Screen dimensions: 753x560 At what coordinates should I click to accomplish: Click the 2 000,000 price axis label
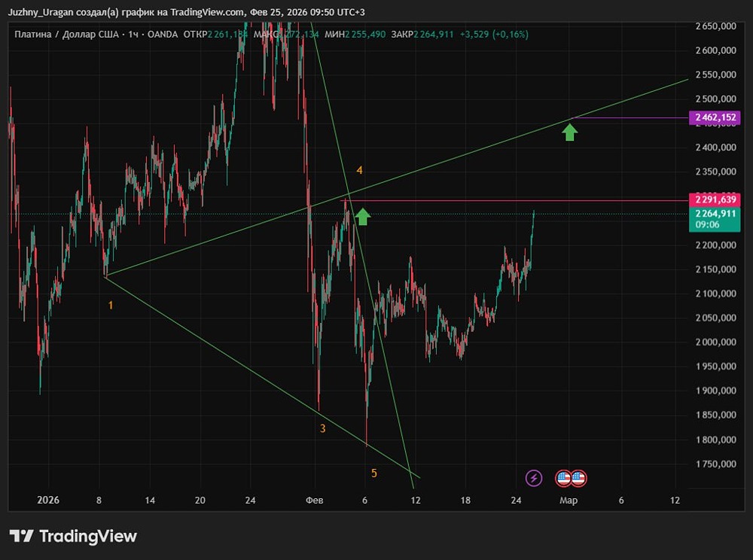click(x=715, y=342)
